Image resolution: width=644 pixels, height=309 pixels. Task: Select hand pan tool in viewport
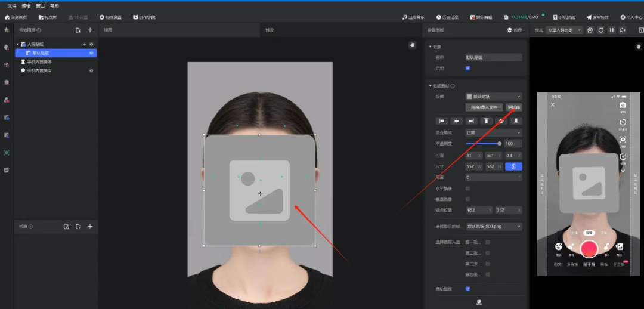[x=411, y=45]
